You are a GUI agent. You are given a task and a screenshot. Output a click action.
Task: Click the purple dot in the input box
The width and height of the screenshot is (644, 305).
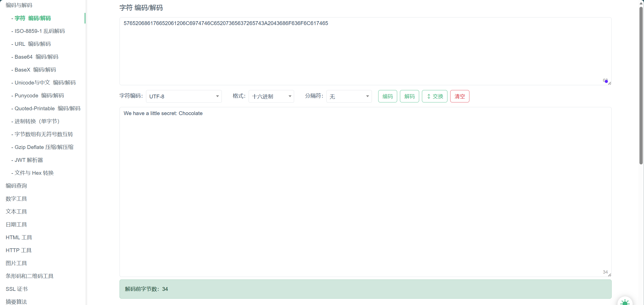tap(606, 81)
